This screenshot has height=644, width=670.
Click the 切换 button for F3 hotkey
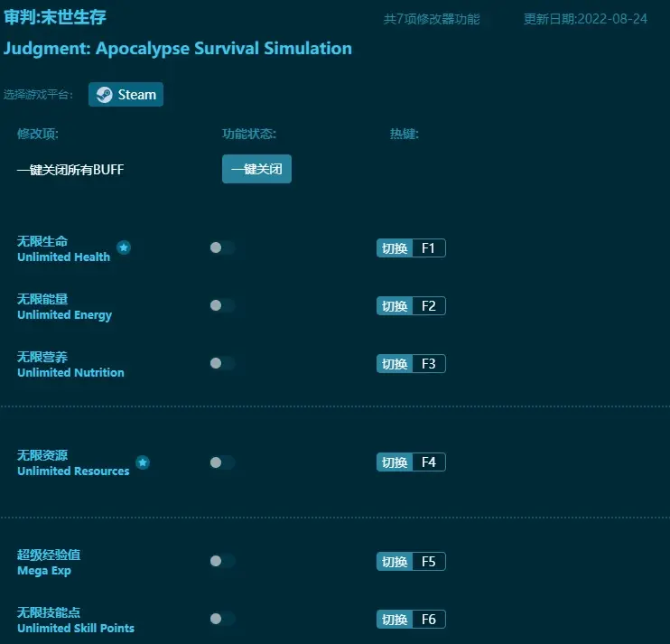[395, 364]
